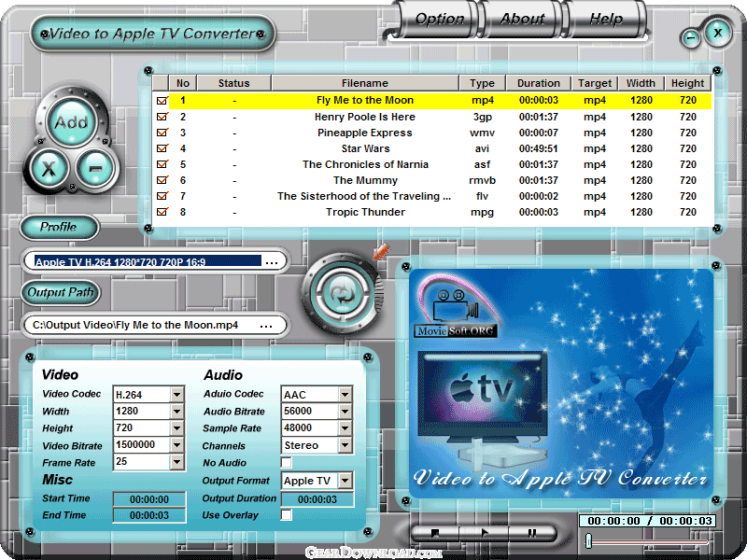Open the Audio Codec dropdown
This screenshot has height=560, width=747.
coord(345,394)
